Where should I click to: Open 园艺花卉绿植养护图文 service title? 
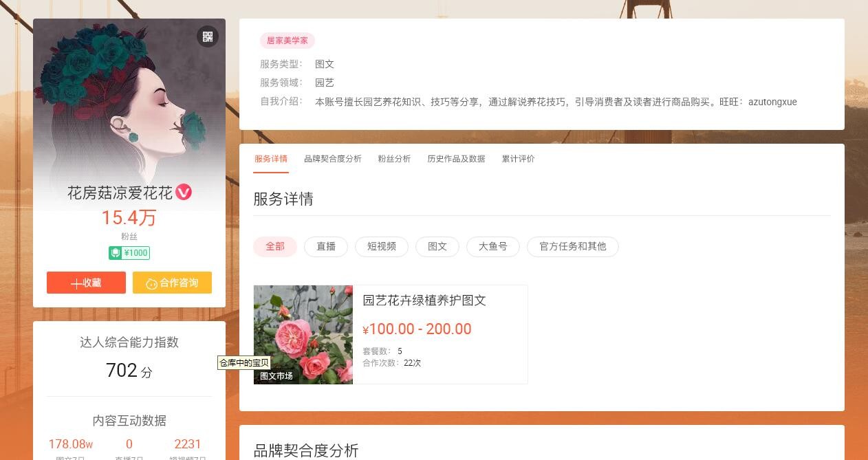(x=424, y=300)
